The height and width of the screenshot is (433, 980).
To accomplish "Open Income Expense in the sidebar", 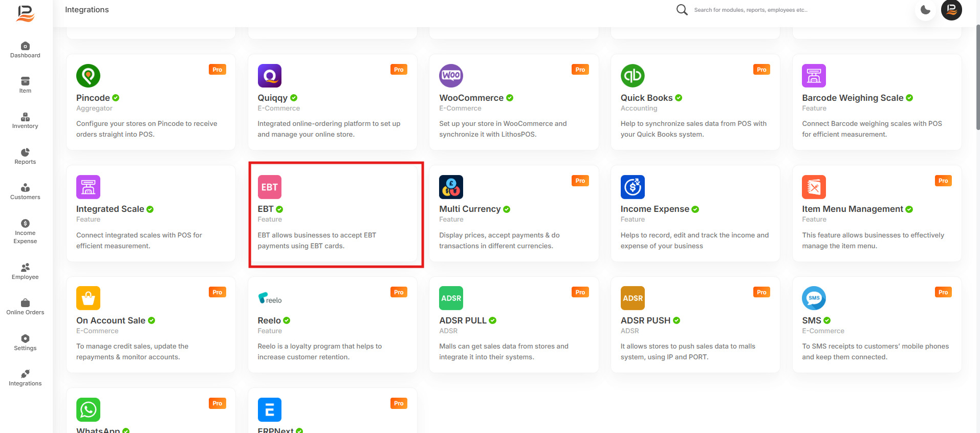I will [25, 232].
